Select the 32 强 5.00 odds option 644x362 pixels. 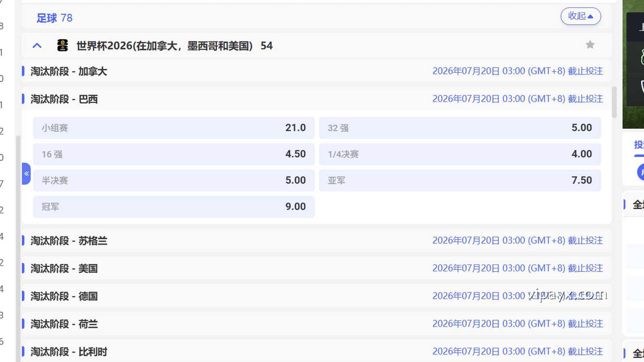[x=460, y=128]
